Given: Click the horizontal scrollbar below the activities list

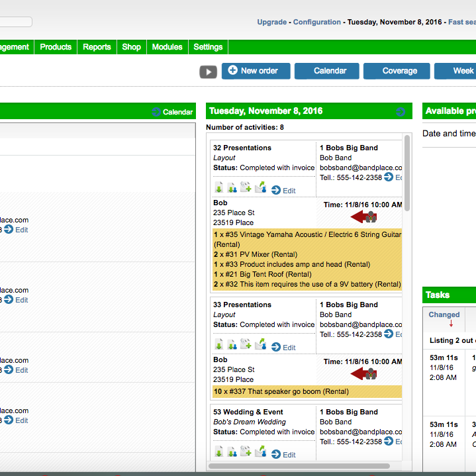Looking at the screenshot, I should (x=305, y=466).
